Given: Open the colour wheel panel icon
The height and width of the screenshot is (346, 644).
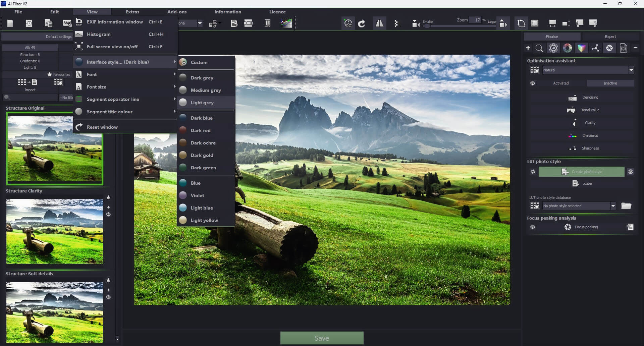Looking at the screenshot, I should click(x=567, y=48).
